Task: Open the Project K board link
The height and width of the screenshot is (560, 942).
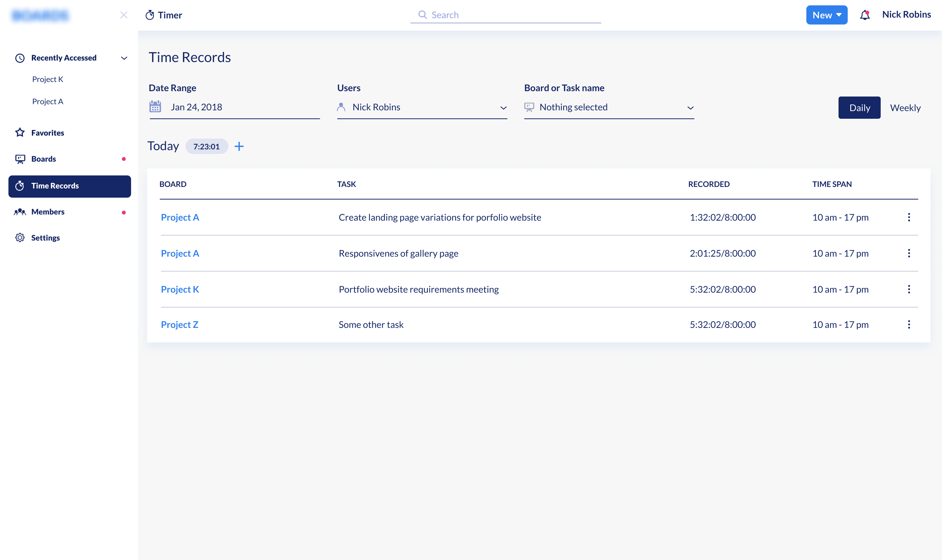Action: tap(180, 289)
